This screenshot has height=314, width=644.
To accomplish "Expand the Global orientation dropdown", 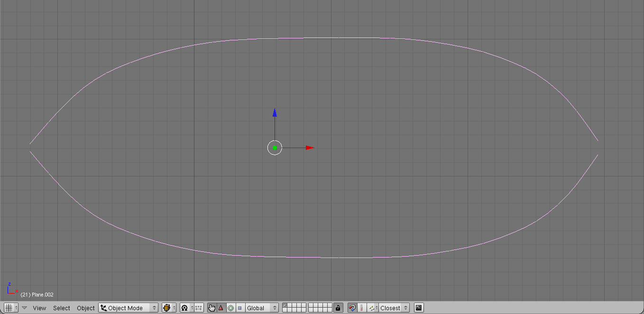I will click(262, 308).
